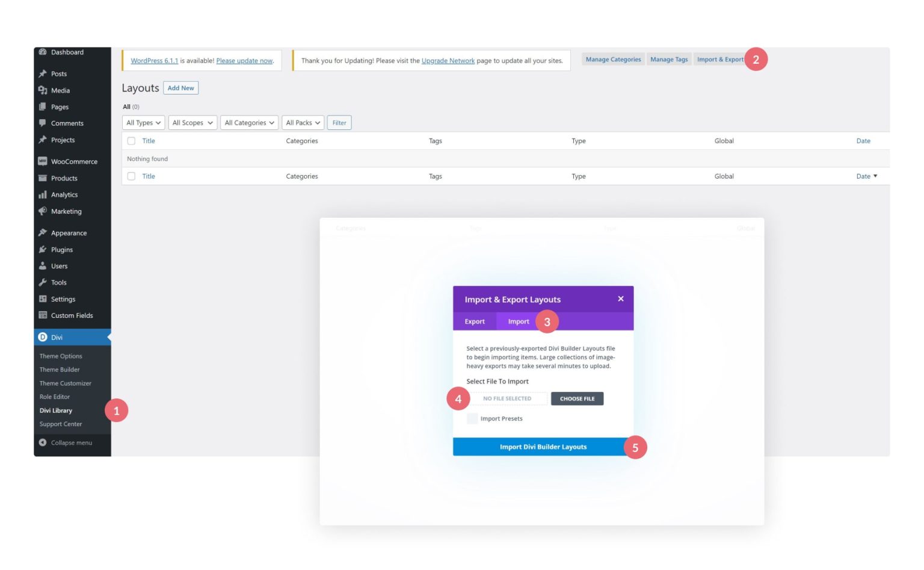This screenshot has width=924, height=570.
Task: Switch to the Export tab
Action: 475,321
